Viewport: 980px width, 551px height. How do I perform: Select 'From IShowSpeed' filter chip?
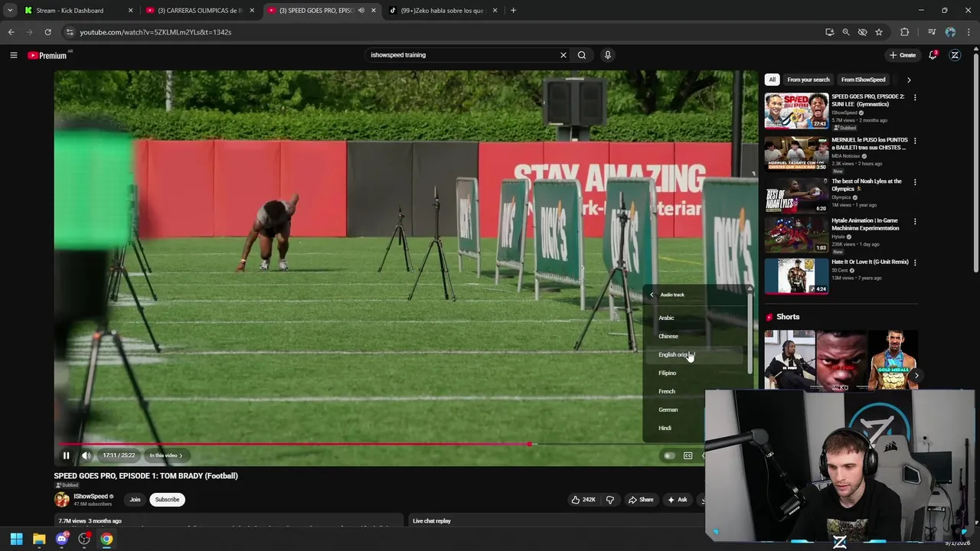click(x=863, y=80)
